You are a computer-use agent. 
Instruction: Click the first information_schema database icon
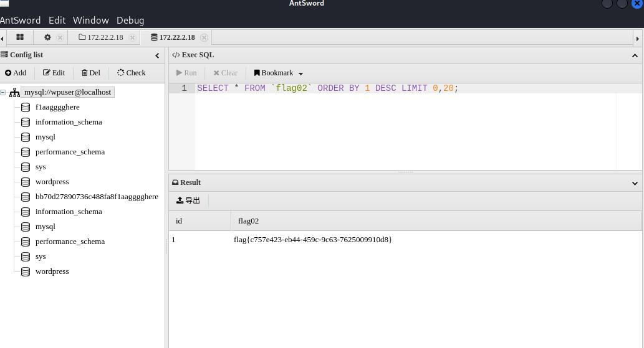click(x=26, y=122)
